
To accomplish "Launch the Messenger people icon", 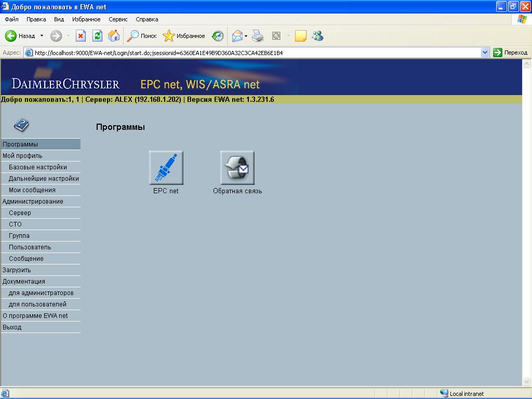I will pyautogui.click(x=318, y=36).
